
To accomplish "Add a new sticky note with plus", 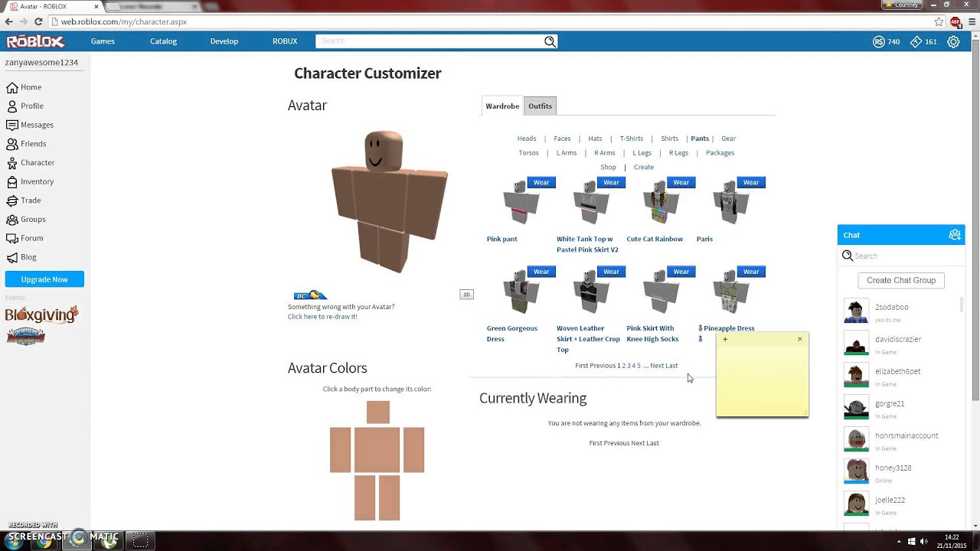I will (725, 340).
